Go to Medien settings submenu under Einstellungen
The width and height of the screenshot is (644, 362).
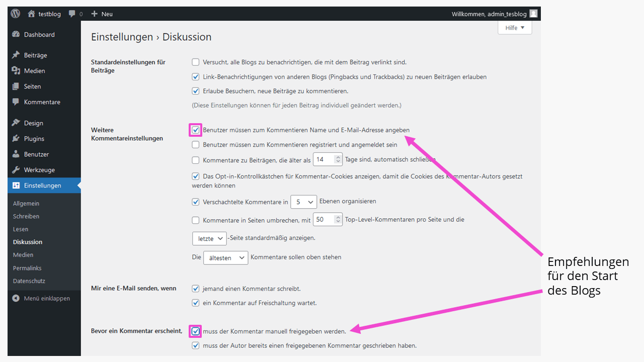(x=23, y=255)
